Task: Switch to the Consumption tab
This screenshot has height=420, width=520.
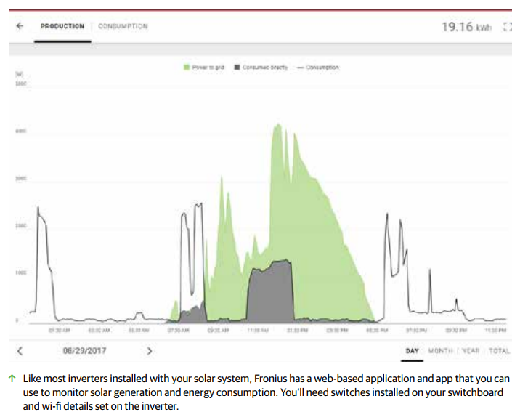Action: click(x=123, y=26)
